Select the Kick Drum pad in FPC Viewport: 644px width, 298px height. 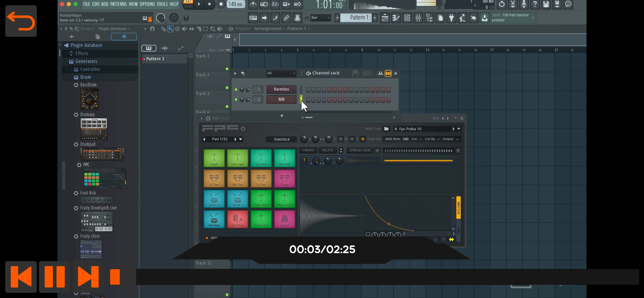coord(237,219)
